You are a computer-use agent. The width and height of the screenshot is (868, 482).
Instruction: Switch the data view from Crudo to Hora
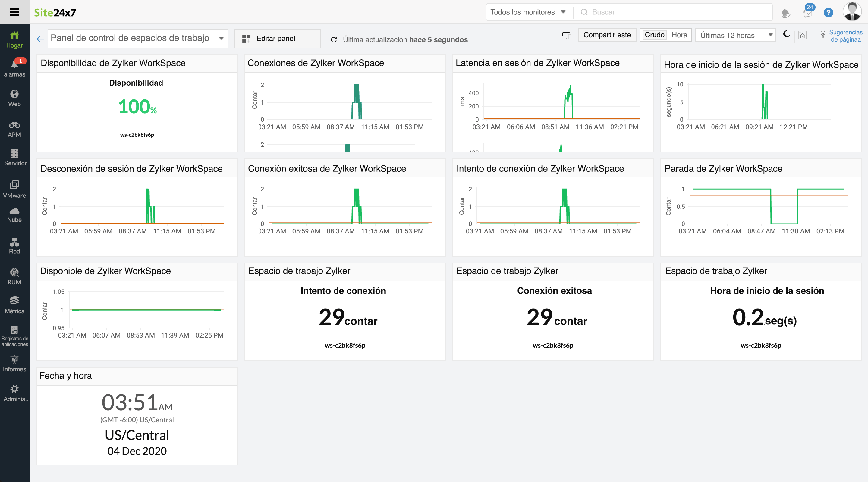pyautogui.click(x=680, y=35)
